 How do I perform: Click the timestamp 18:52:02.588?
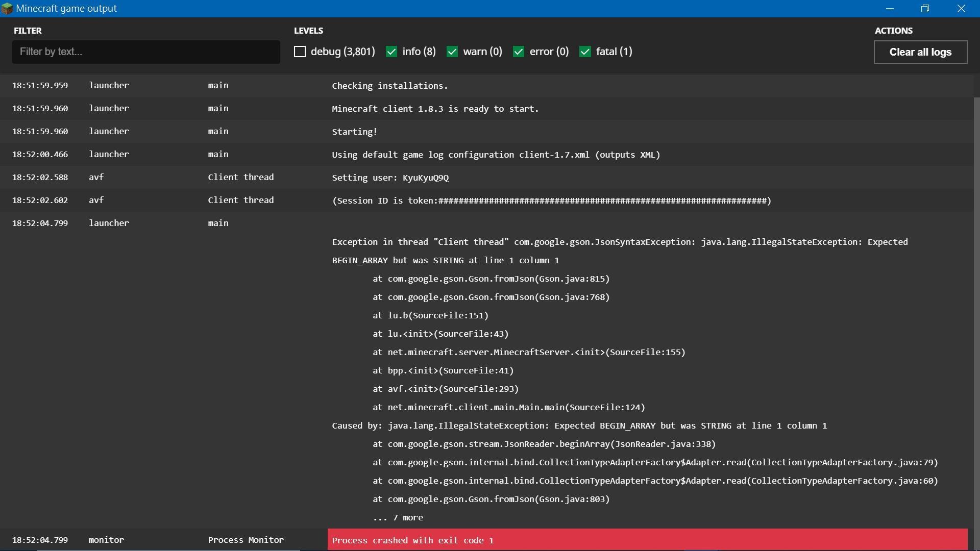pyautogui.click(x=40, y=177)
